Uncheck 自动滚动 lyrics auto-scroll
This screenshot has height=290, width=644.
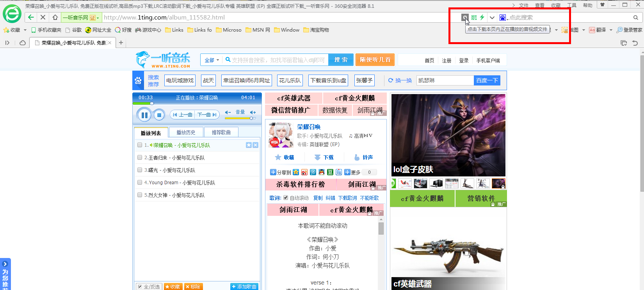coord(286,198)
